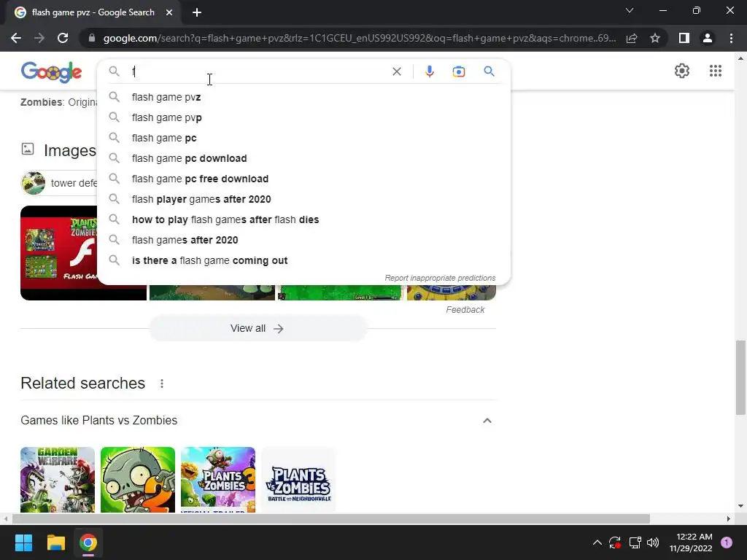Viewport: 747px width, 560px height.
Task: Open the volume control in the tray
Action: pyautogui.click(x=653, y=542)
